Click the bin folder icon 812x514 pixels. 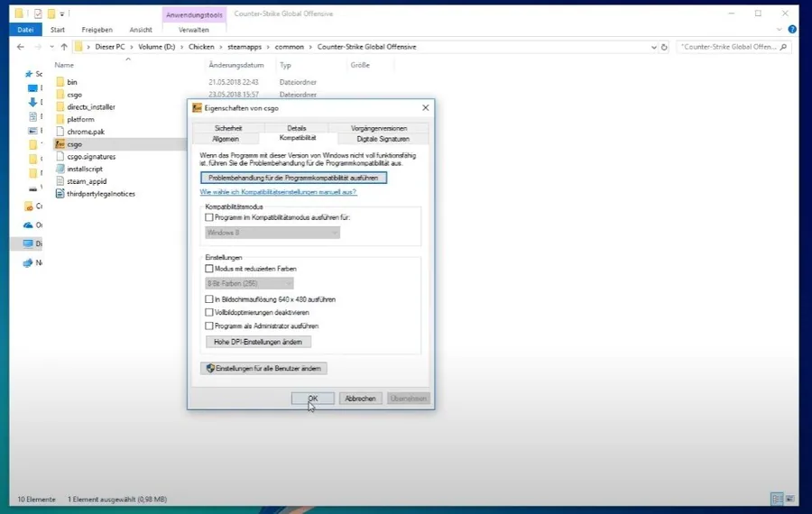60,82
